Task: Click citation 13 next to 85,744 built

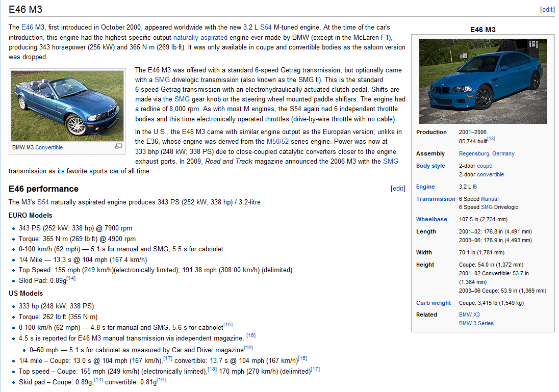Action: click(491, 139)
